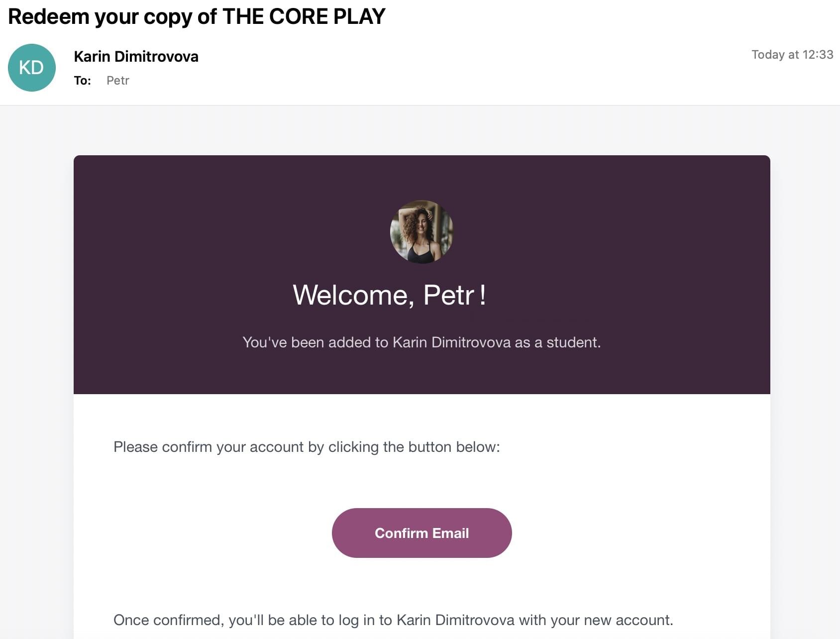Click the "To:" label
Image resolution: width=840 pixels, height=639 pixels.
82,81
